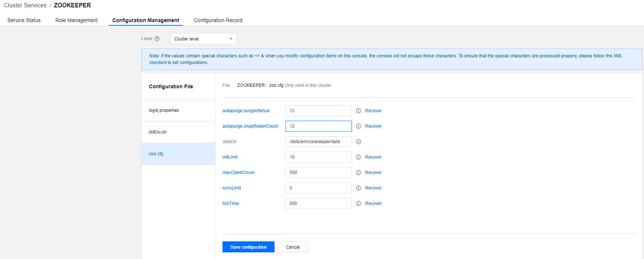Viewport: 644px width, 259px height.
Task: Recover the initLimit value
Action: 373,157
